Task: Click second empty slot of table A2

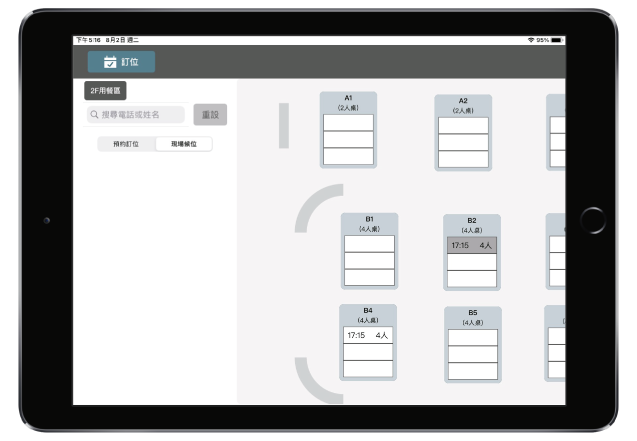Action: coord(463,142)
